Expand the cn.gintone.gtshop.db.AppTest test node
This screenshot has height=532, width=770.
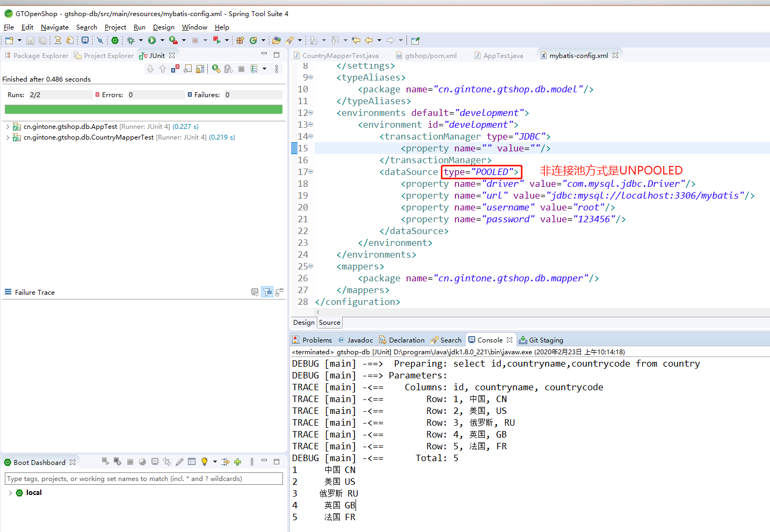point(8,127)
